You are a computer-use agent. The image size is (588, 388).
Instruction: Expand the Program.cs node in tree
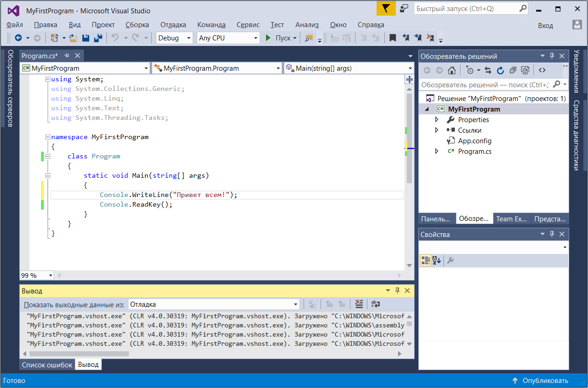coord(437,151)
